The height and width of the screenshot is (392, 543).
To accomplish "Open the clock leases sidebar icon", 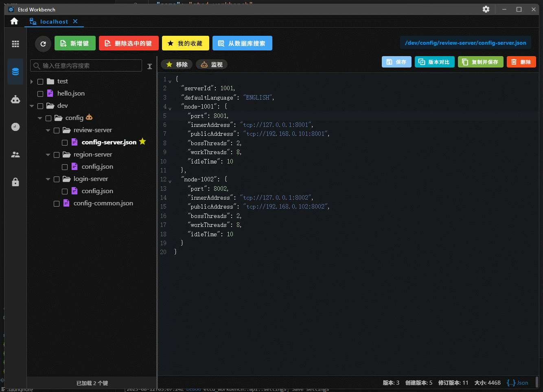I will pos(15,127).
